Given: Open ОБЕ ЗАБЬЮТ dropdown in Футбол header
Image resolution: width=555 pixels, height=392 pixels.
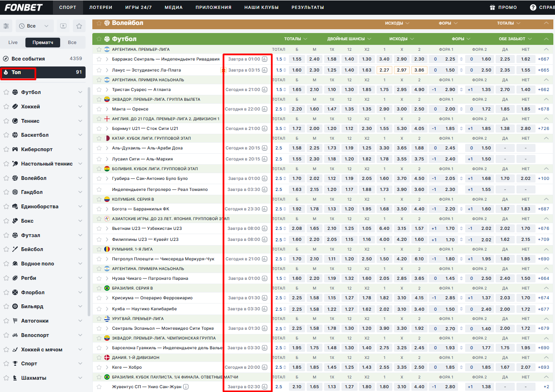Looking at the screenshot, I should pyautogui.click(x=515, y=39).
